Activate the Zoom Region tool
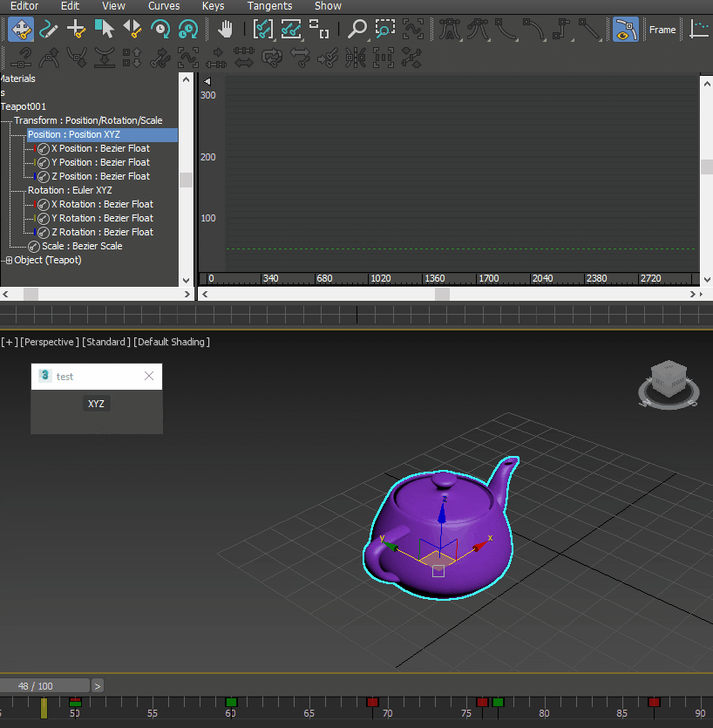Image resolution: width=713 pixels, height=728 pixels. (384, 30)
